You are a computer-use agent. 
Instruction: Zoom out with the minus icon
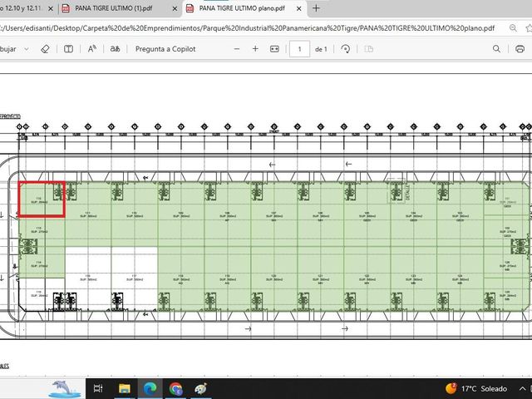click(237, 49)
